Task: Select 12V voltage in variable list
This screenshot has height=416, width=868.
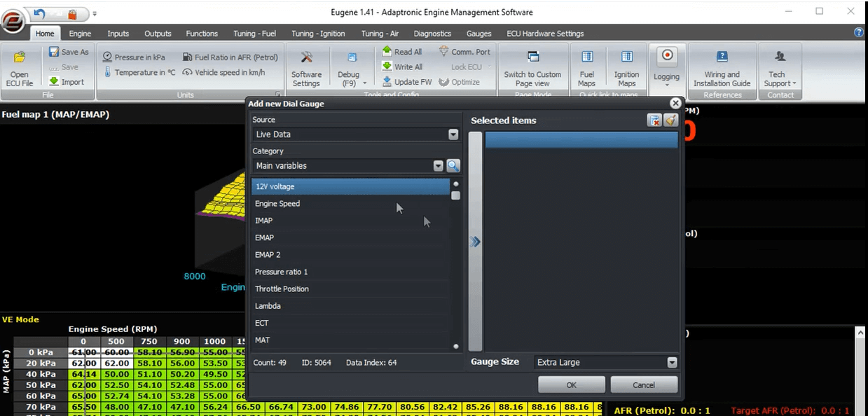Action: (x=350, y=186)
